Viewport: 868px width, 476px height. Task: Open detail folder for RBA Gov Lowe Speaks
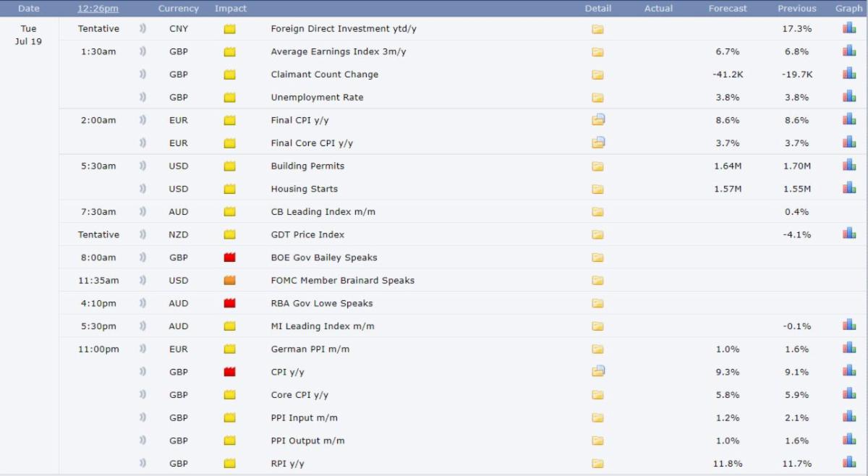(x=597, y=305)
